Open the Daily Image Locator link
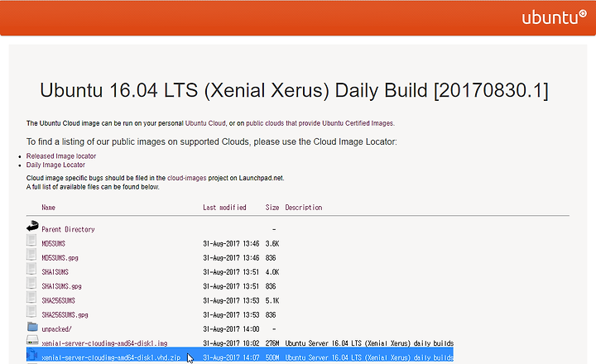 (x=55, y=165)
